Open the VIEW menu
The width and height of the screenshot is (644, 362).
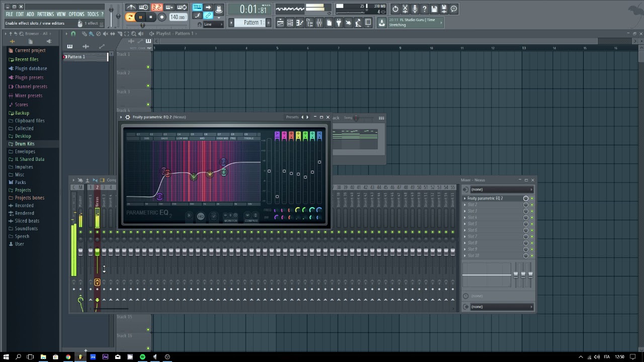click(61, 14)
